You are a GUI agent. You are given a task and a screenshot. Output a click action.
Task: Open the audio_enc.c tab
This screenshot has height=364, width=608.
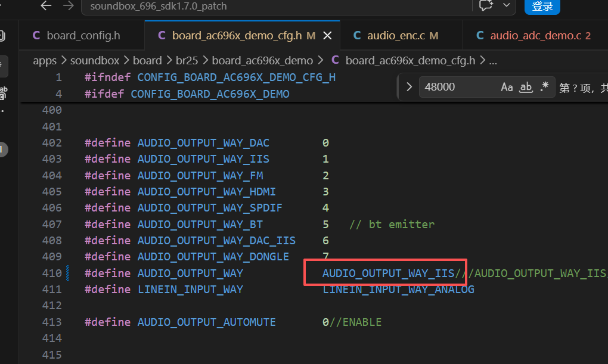point(401,36)
